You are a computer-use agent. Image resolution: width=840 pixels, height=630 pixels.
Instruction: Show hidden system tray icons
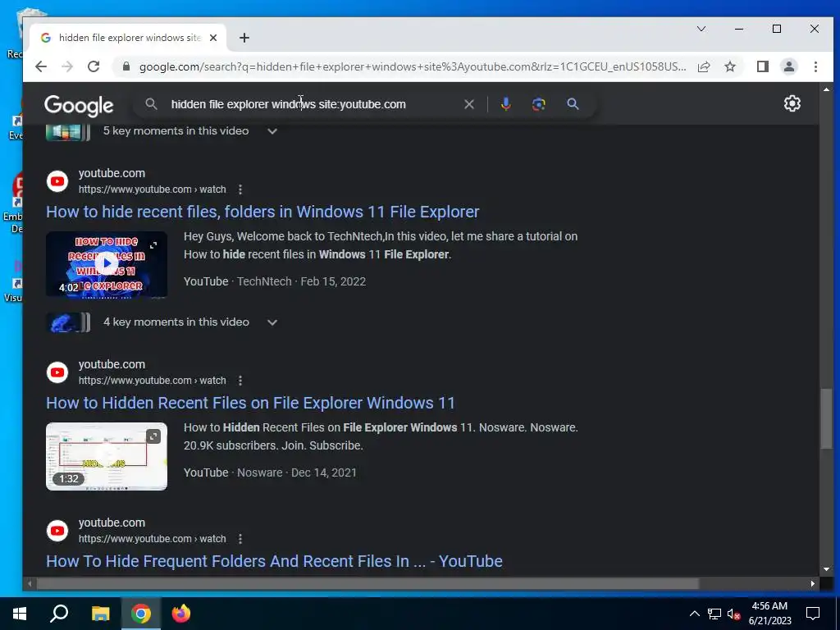694,614
